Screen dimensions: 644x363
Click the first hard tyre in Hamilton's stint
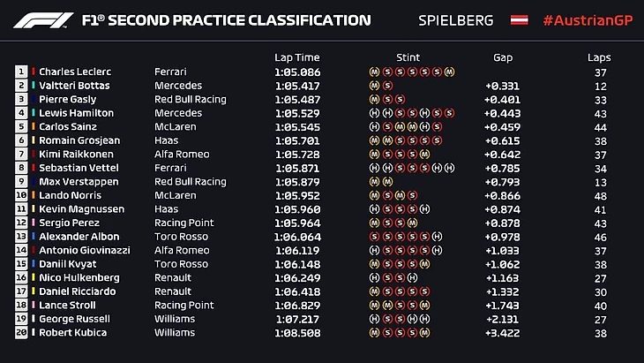click(375, 113)
